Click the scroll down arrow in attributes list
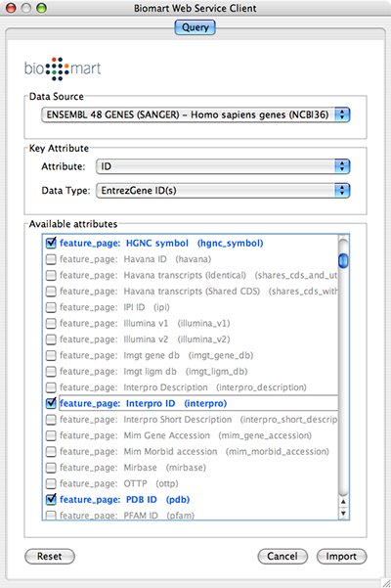 tap(343, 513)
